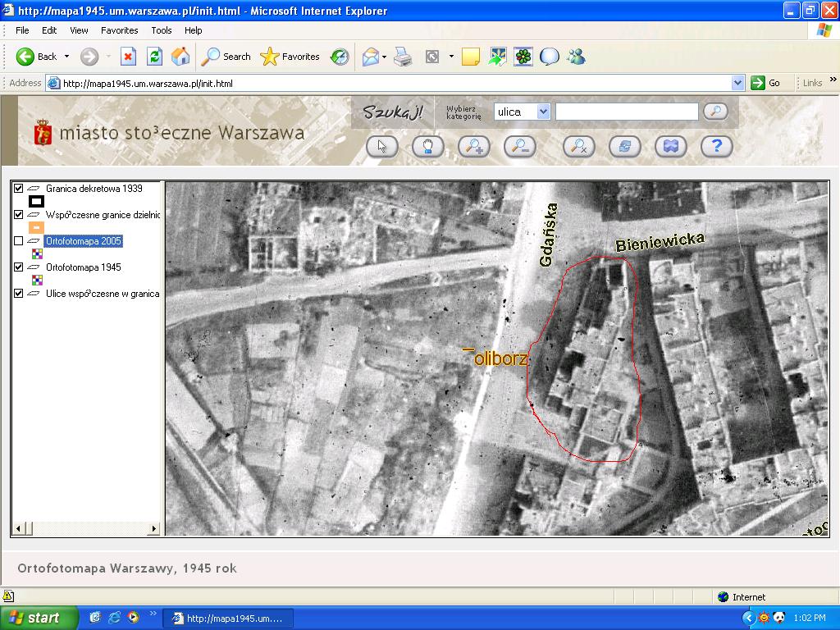Click the Windows Start button
This screenshot has width=840, height=630.
tap(39, 618)
